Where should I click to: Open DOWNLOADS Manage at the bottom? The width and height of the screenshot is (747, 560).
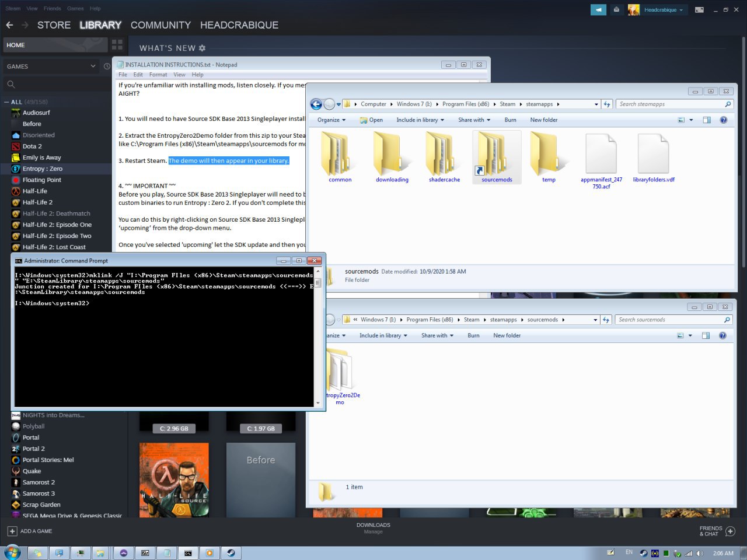(373, 528)
